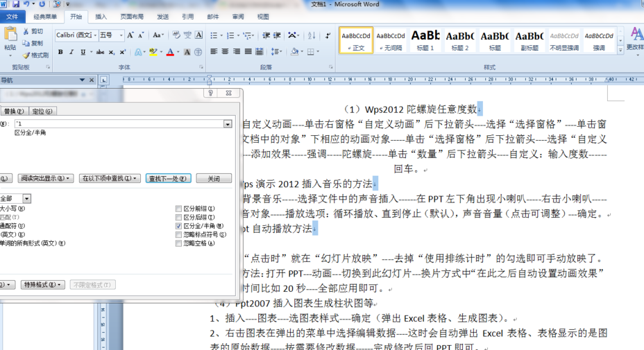Click 特殊格式 button
This screenshot has width=644, height=350.
43,285
